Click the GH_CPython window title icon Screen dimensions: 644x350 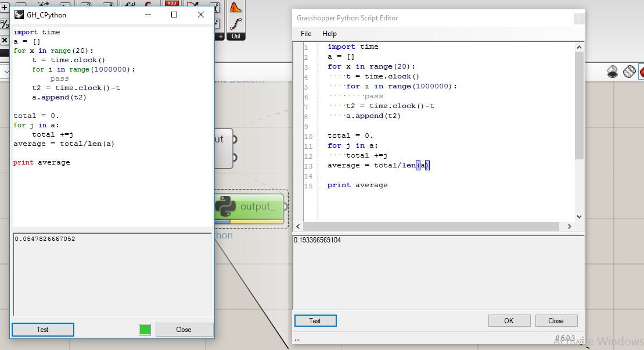click(x=19, y=15)
